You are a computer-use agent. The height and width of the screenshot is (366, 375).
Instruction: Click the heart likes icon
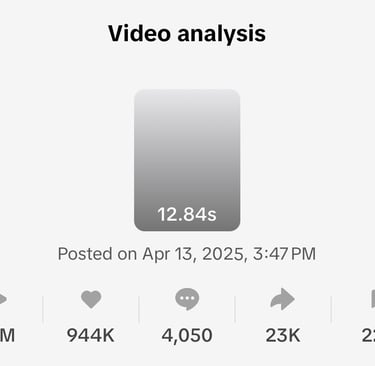(91, 299)
